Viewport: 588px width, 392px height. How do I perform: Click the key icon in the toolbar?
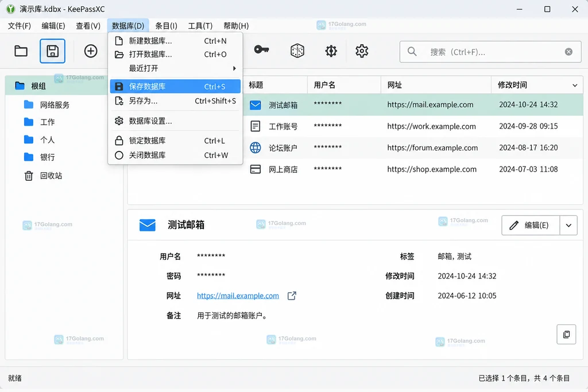[x=261, y=49]
